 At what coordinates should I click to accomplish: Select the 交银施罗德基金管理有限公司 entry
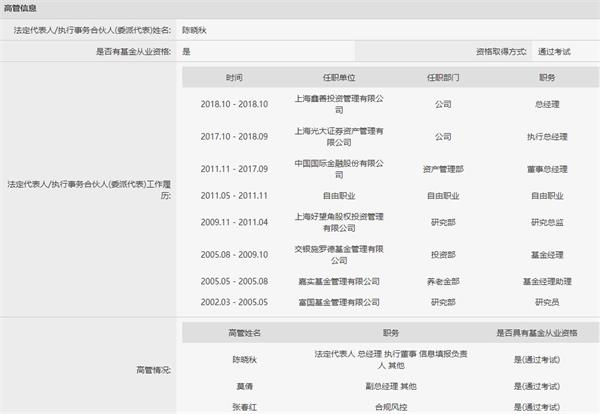pos(340,255)
